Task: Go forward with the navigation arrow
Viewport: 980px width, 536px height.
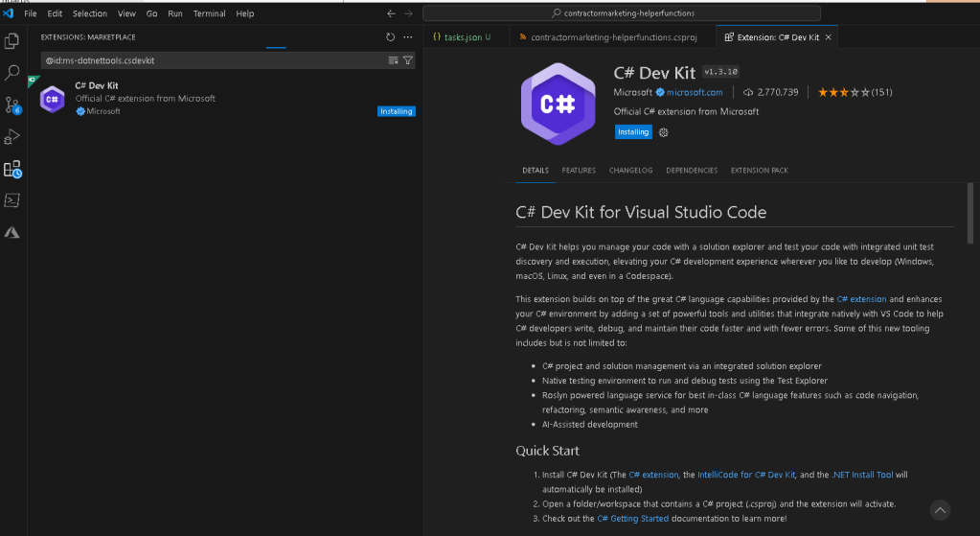Action: 409,13
